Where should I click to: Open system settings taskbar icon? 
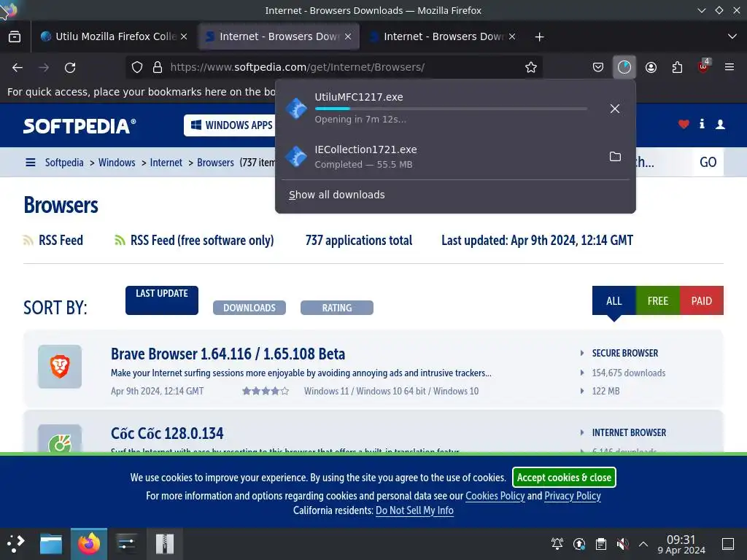click(126, 544)
